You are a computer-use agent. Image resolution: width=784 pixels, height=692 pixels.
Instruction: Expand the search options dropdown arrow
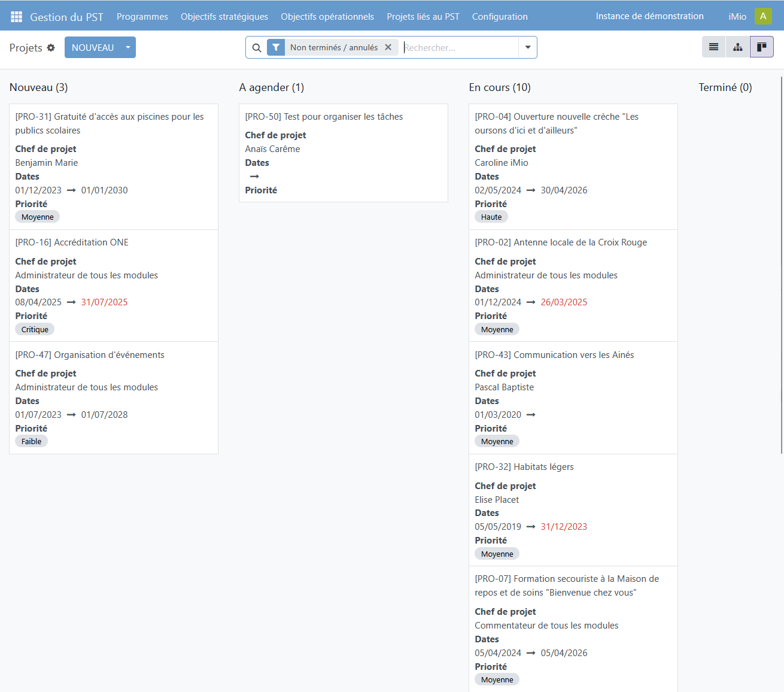tap(528, 47)
